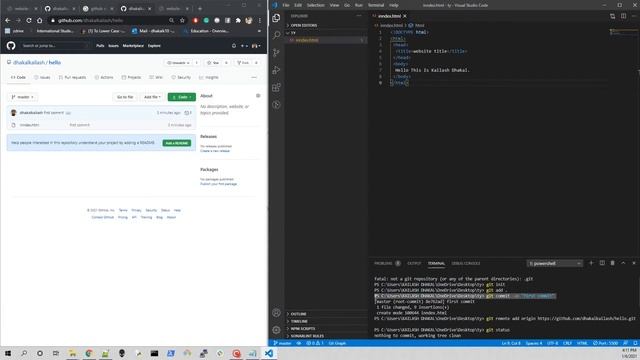Expand the SONARLINT RULES section
This screenshot has height=360, width=640.
pyautogui.click(x=307, y=336)
